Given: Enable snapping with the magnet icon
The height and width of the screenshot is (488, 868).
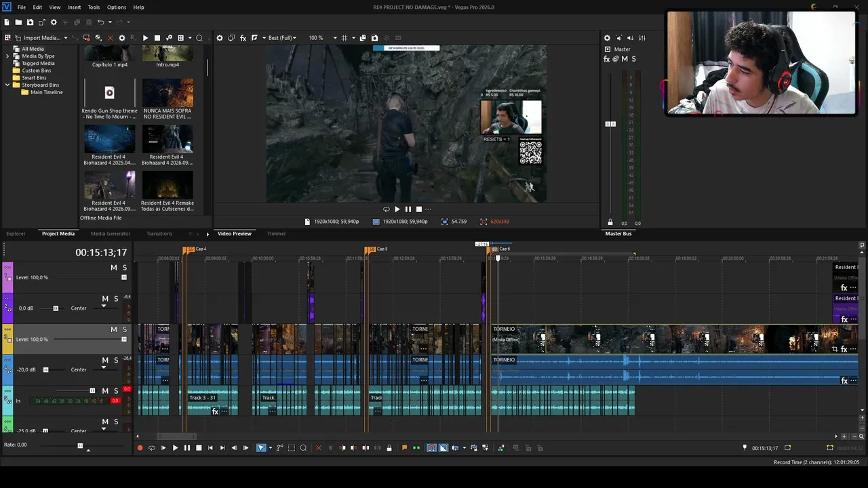Looking at the screenshot, I should click(431, 448).
